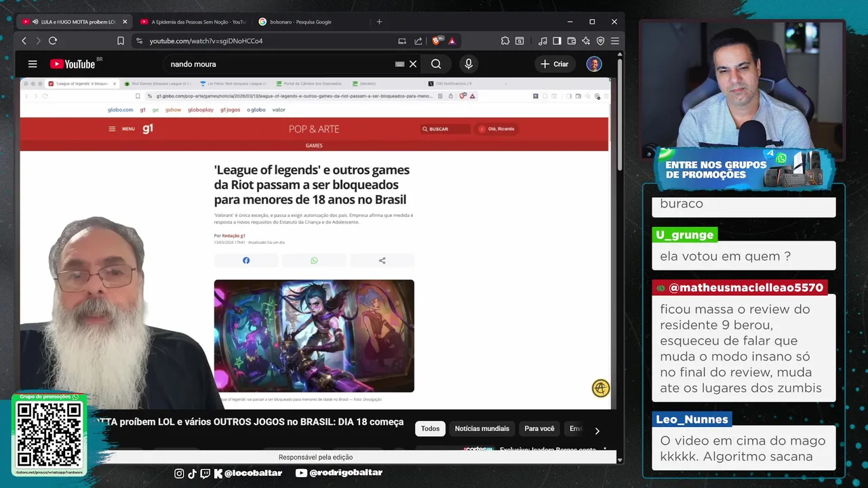The height and width of the screenshot is (488, 868).
Task: Select the 'Todos' filter chip
Action: [430, 428]
